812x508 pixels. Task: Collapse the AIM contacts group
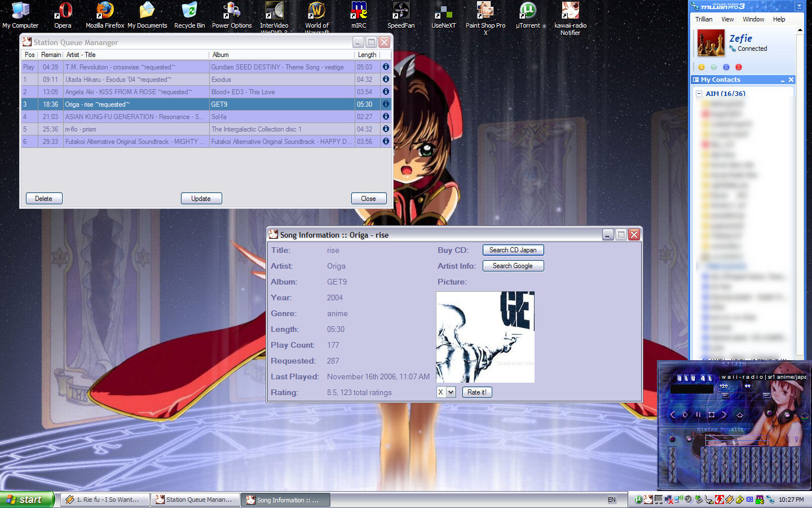pos(699,94)
